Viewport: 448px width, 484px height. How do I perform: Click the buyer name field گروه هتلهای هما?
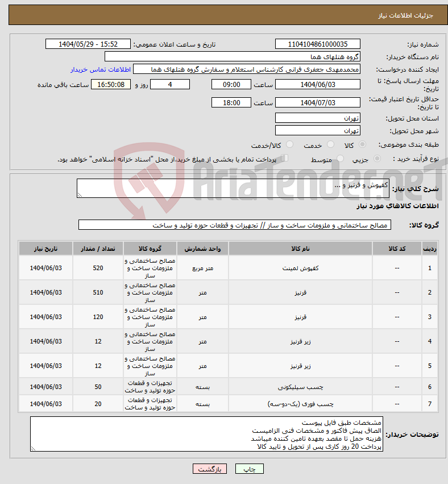[233, 57]
